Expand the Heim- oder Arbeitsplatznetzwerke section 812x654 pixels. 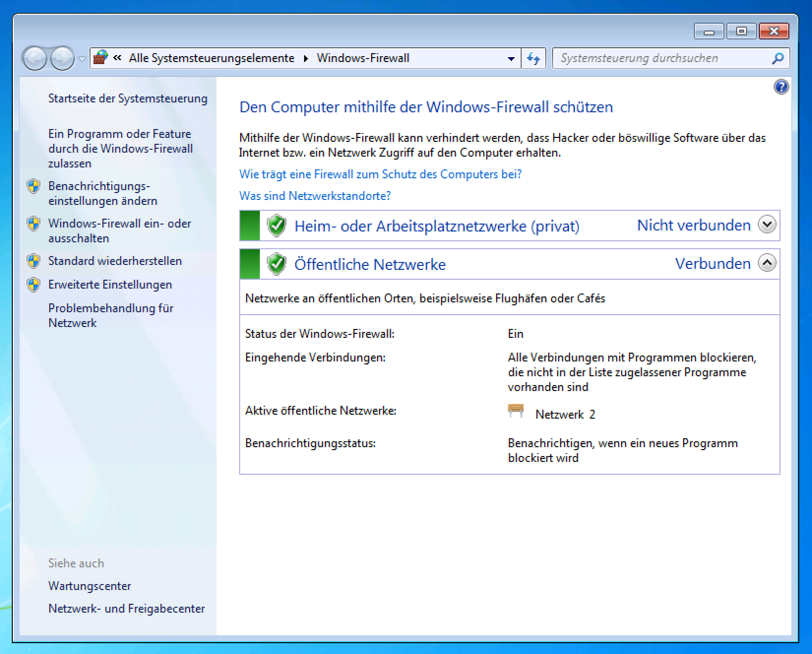[x=766, y=225]
